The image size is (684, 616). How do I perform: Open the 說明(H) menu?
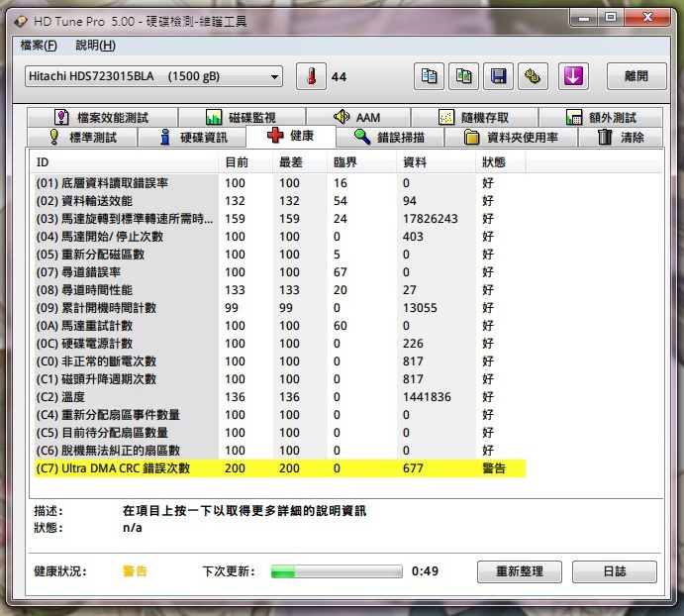pyautogui.click(x=96, y=45)
